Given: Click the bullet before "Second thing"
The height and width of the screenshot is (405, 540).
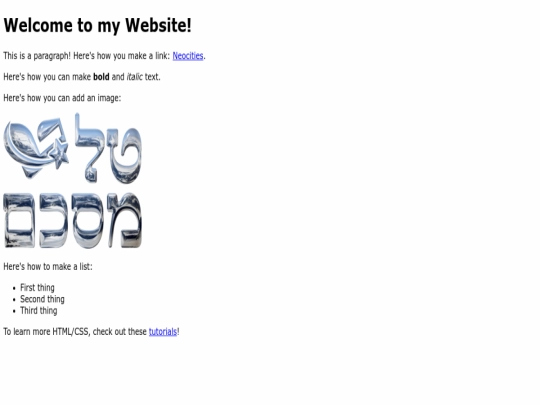Looking at the screenshot, I should (x=14, y=300).
